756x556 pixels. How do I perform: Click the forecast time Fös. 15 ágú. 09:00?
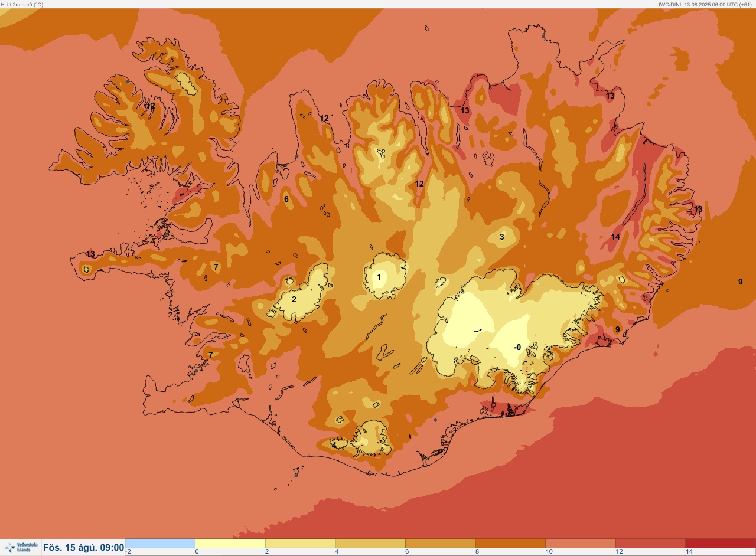pyautogui.click(x=83, y=548)
